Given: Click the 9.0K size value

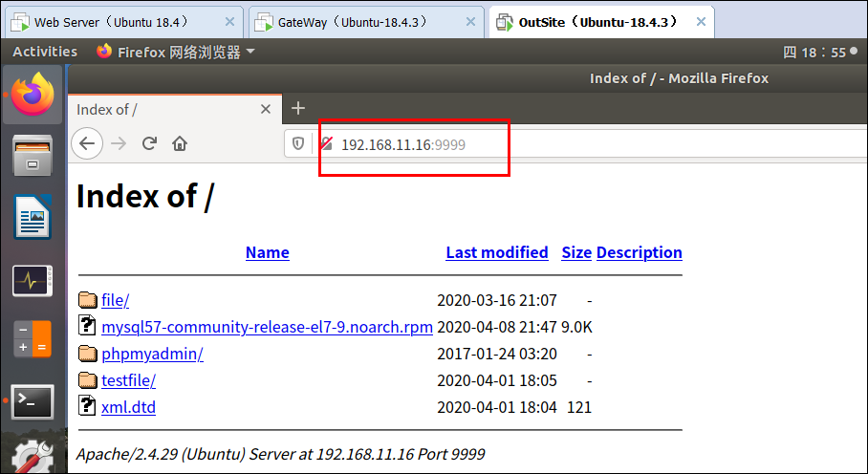Looking at the screenshot, I should 576,327.
